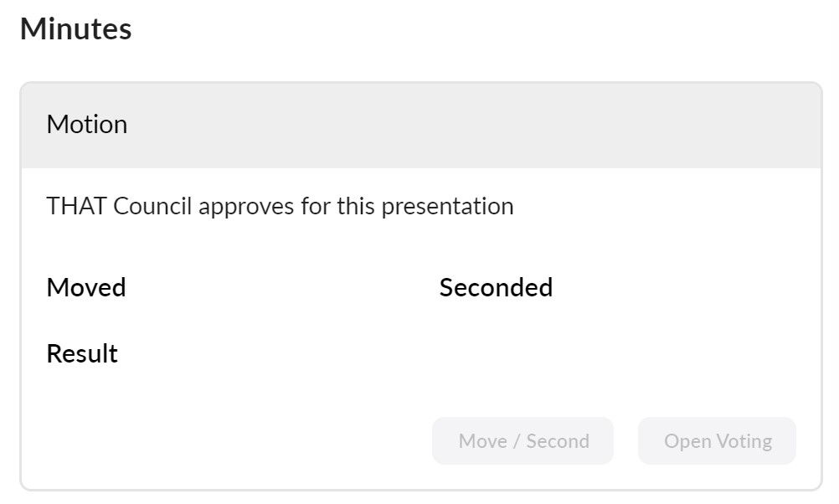Screen dimensions: 839x504
Task: Click the motion text starting with THAT Council
Action: click(x=280, y=206)
